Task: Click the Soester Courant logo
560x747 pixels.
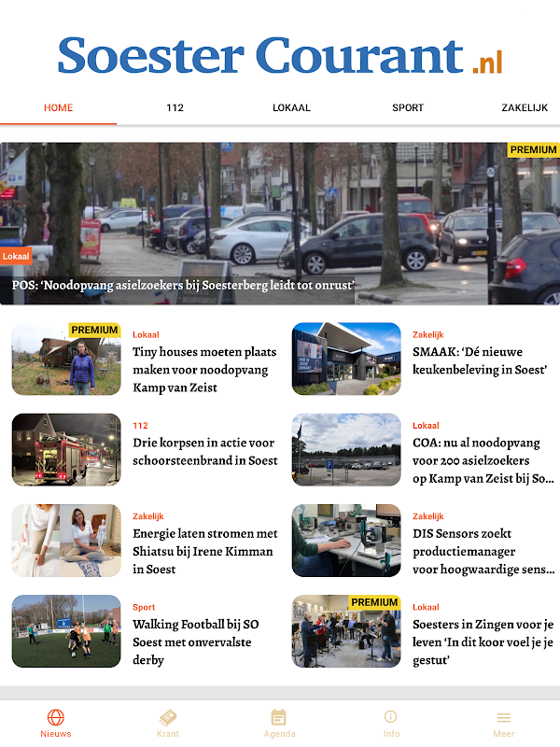Action: (280, 56)
